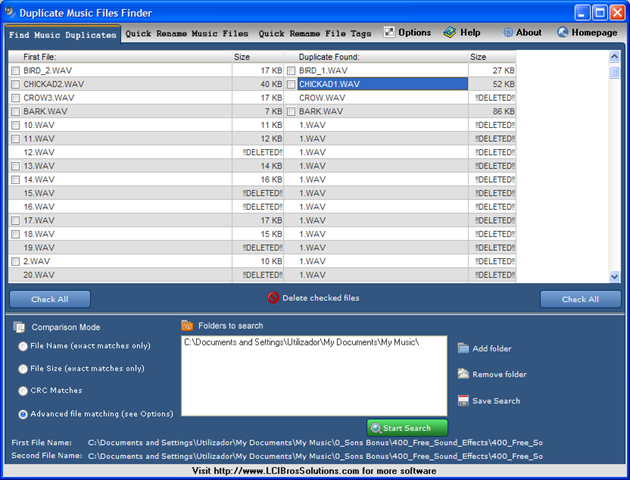Click the Options icon in the toolbar
This screenshot has height=480, width=630.
point(389,32)
